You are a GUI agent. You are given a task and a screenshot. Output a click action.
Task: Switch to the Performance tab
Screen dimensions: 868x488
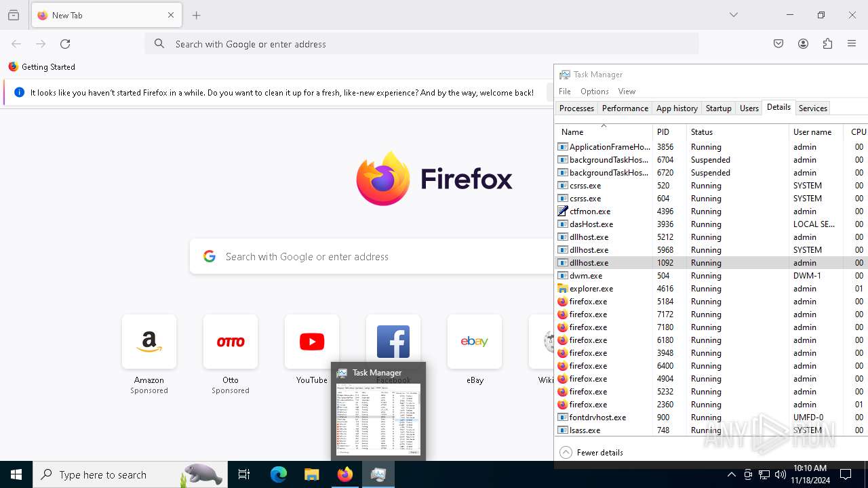tap(625, 108)
